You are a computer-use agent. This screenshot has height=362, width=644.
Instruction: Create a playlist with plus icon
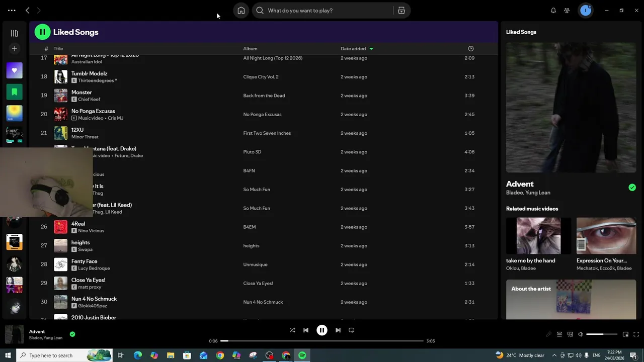(x=14, y=49)
